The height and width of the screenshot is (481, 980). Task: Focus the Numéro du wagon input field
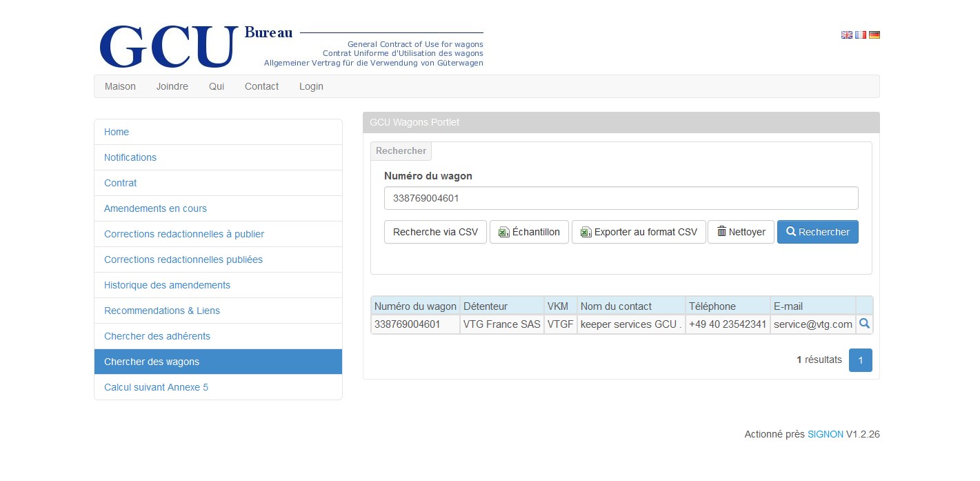tap(621, 198)
